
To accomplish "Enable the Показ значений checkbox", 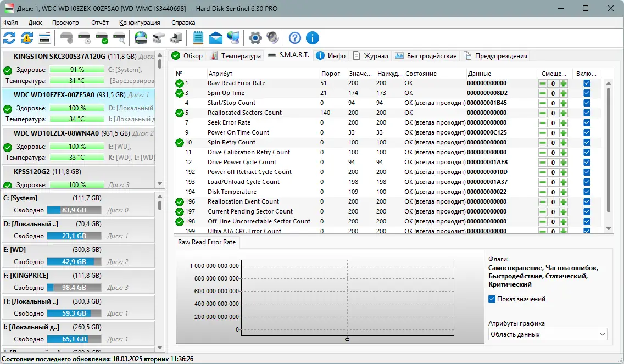I will click(491, 299).
